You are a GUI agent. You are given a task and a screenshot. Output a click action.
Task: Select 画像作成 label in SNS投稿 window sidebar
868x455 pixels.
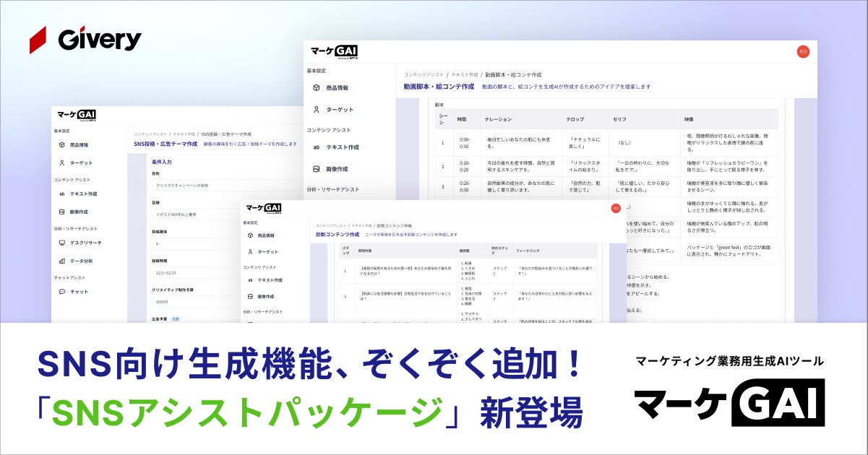pos(79,212)
